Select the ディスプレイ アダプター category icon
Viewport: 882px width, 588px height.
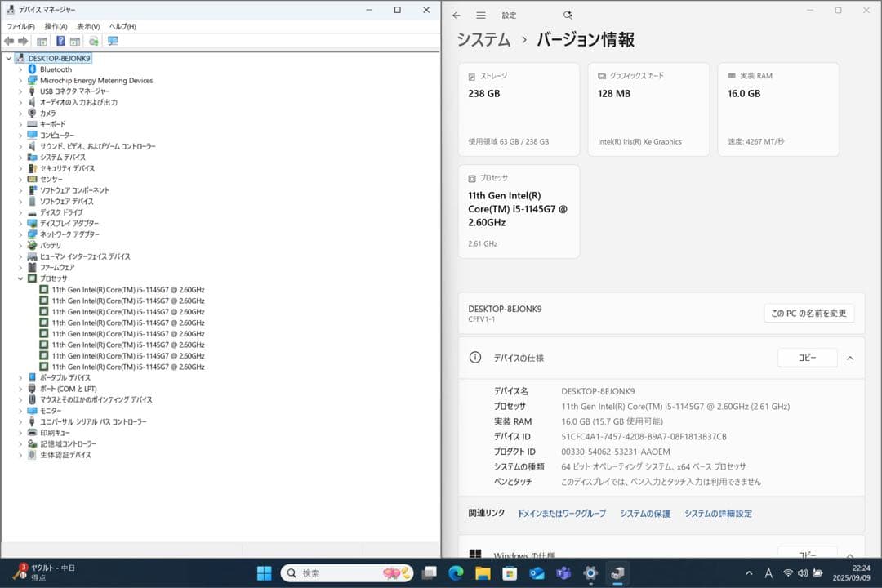point(32,224)
